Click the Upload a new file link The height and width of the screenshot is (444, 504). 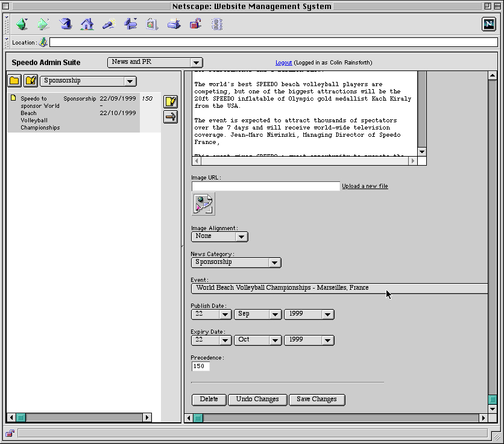tap(365, 186)
